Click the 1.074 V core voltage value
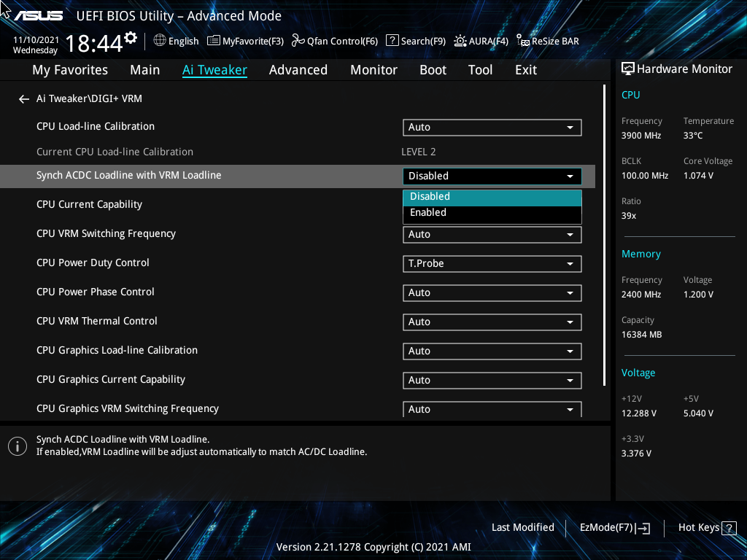747x560 pixels. (x=698, y=176)
